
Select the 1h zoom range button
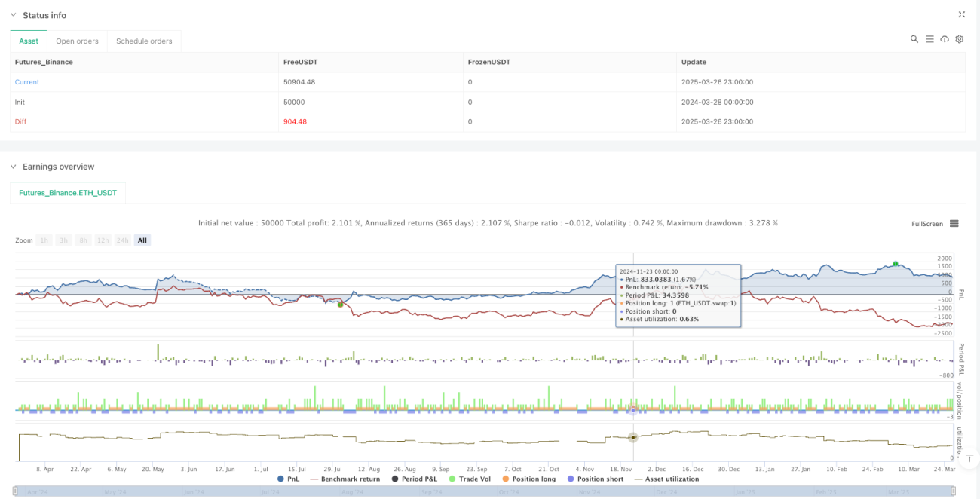(44, 240)
